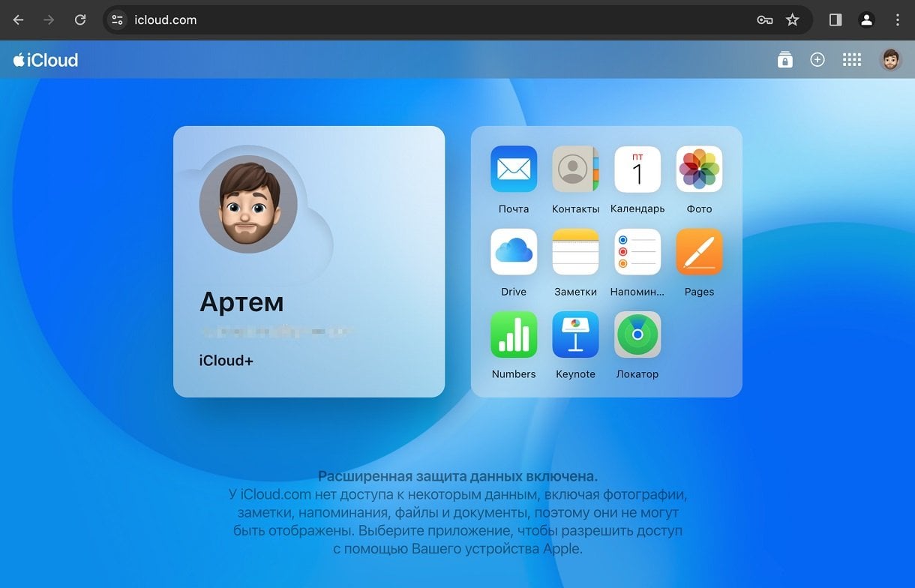The height and width of the screenshot is (588, 915).
Task: Open the Напоминания reminders app
Action: [x=637, y=252]
